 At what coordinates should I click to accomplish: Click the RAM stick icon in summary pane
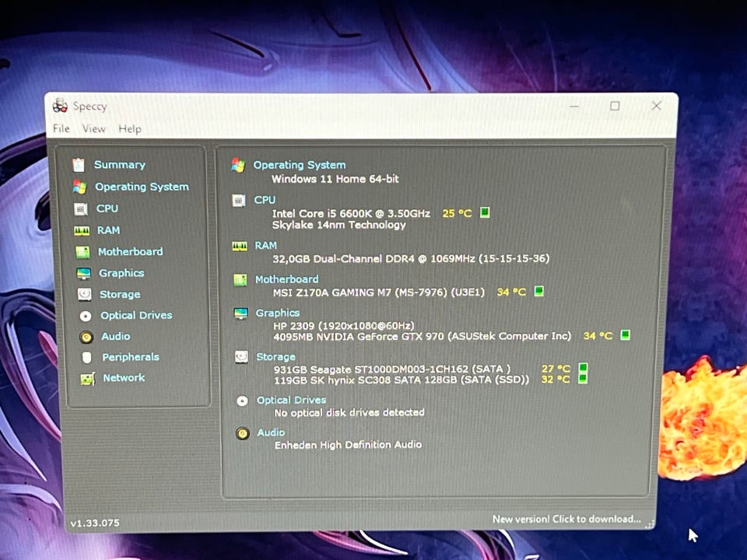[240, 247]
